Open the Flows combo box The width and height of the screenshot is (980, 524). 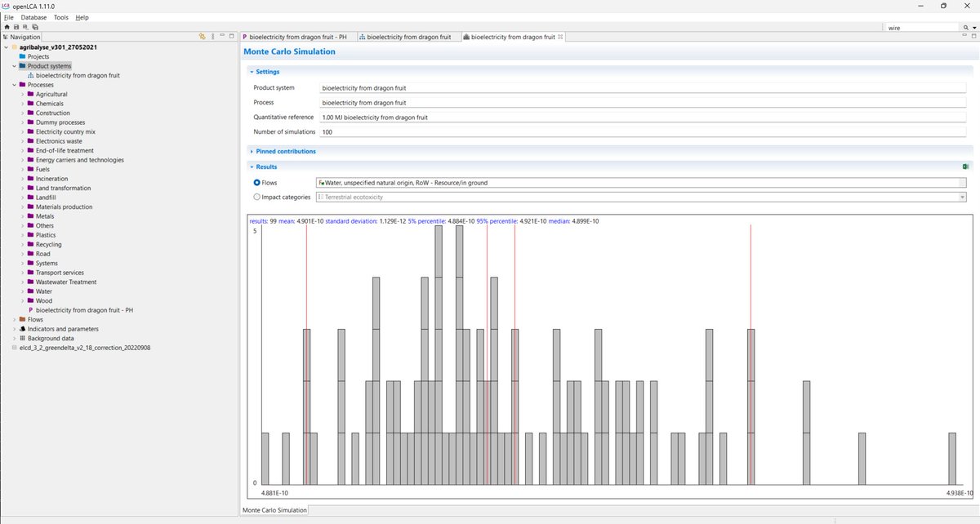tap(641, 183)
